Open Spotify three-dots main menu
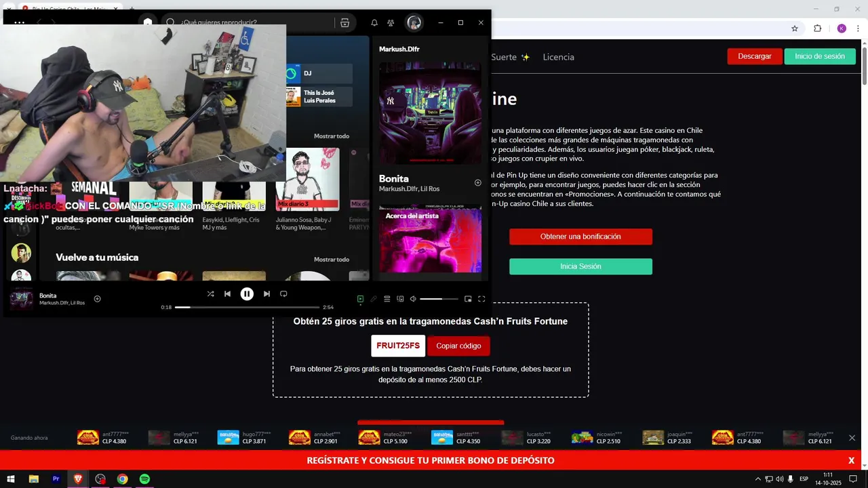The image size is (868, 488). click(x=19, y=22)
